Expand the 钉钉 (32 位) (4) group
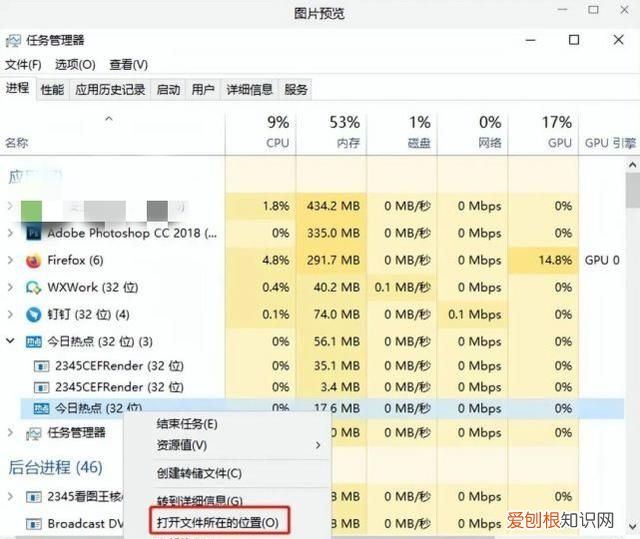Viewport: 640px width, 539px height. pyautogui.click(x=10, y=315)
